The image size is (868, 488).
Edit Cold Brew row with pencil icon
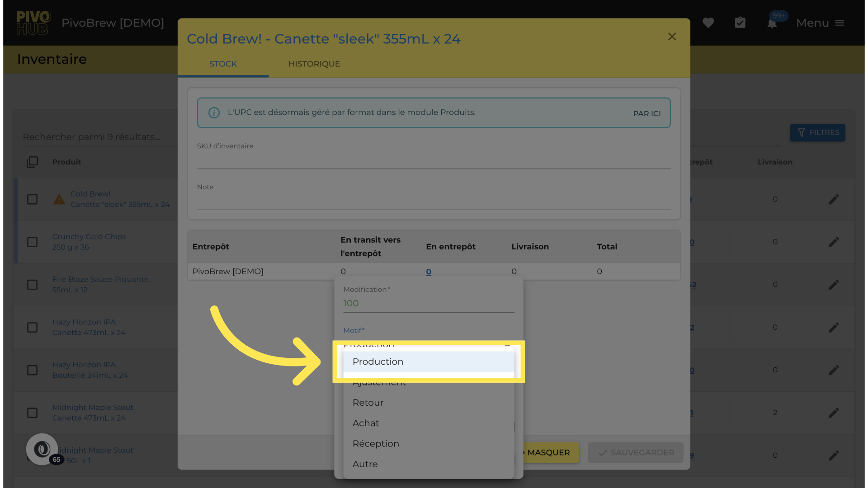tap(834, 199)
